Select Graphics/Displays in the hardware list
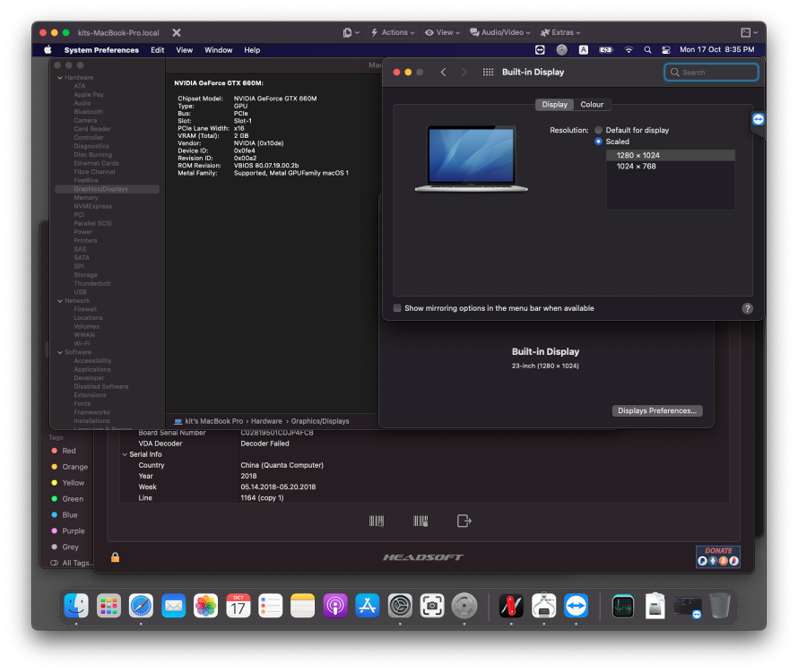This screenshot has height=672, width=798. click(107, 189)
